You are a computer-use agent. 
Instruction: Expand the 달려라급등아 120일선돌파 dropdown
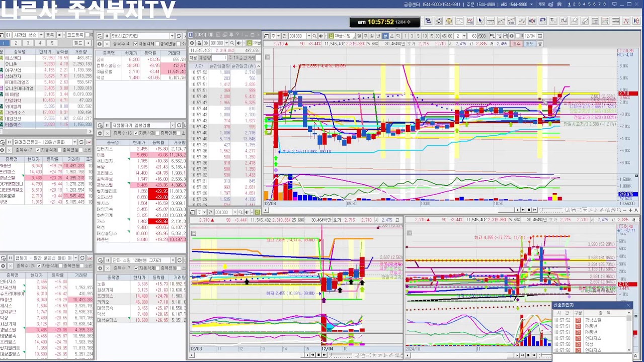(74, 142)
